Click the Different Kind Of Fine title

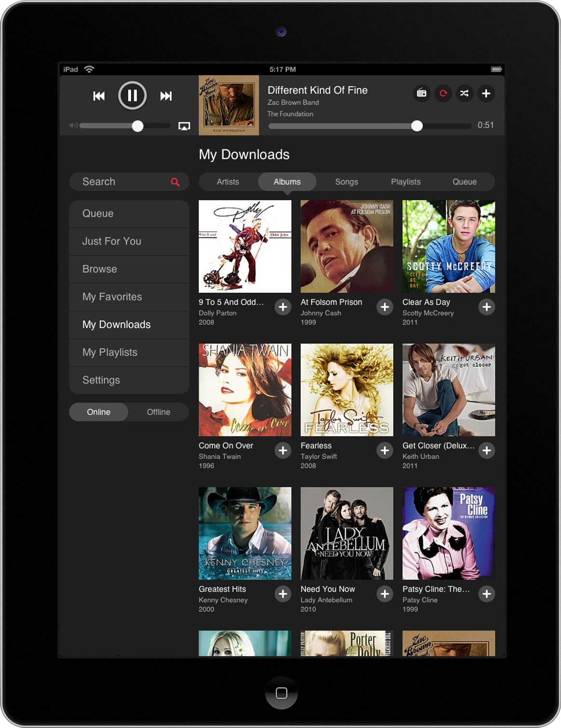coord(317,90)
